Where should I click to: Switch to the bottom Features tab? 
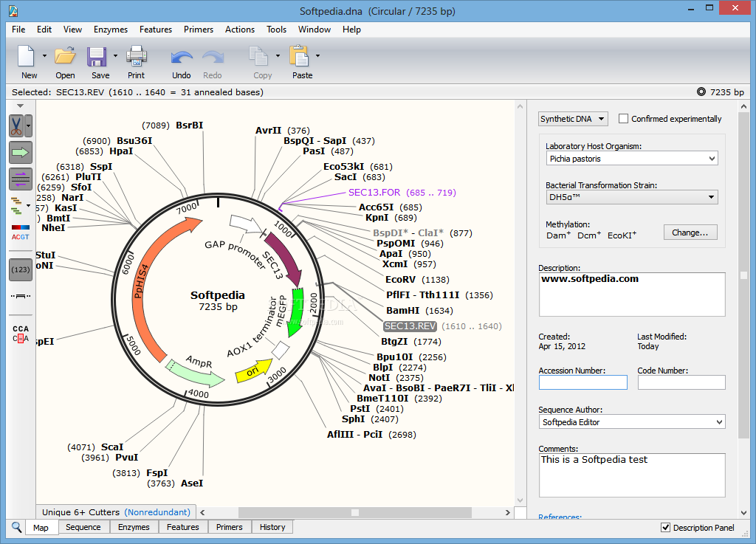click(183, 527)
